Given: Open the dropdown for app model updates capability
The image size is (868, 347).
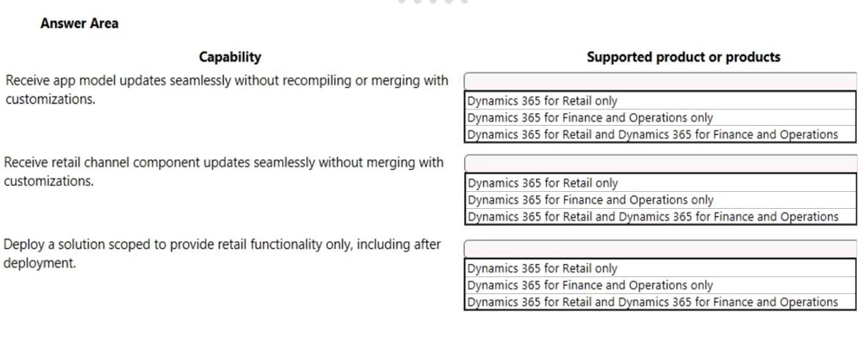Looking at the screenshot, I should 659,81.
